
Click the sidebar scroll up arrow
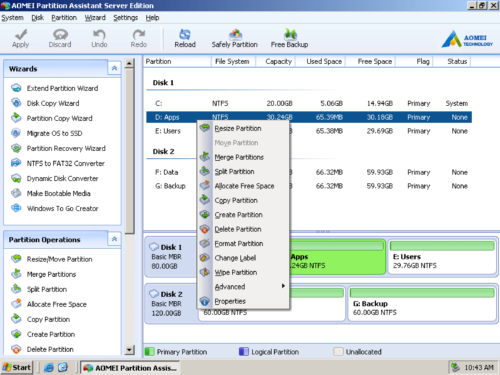tap(129, 63)
